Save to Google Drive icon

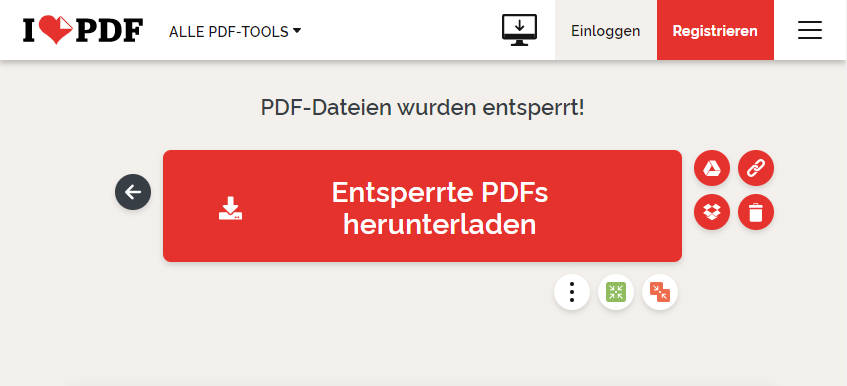pos(711,168)
